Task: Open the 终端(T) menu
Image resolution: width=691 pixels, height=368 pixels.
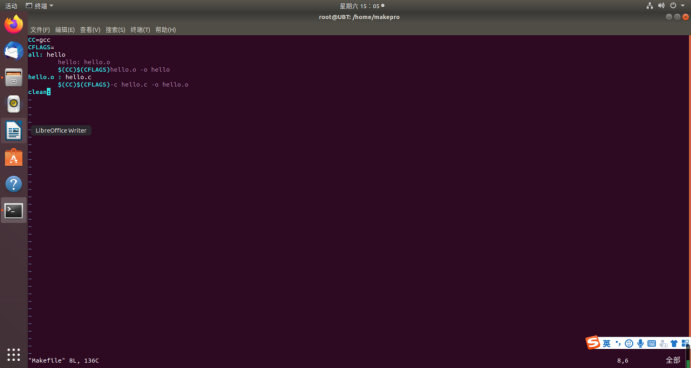Action: pyautogui.click(x=140, y=30)
